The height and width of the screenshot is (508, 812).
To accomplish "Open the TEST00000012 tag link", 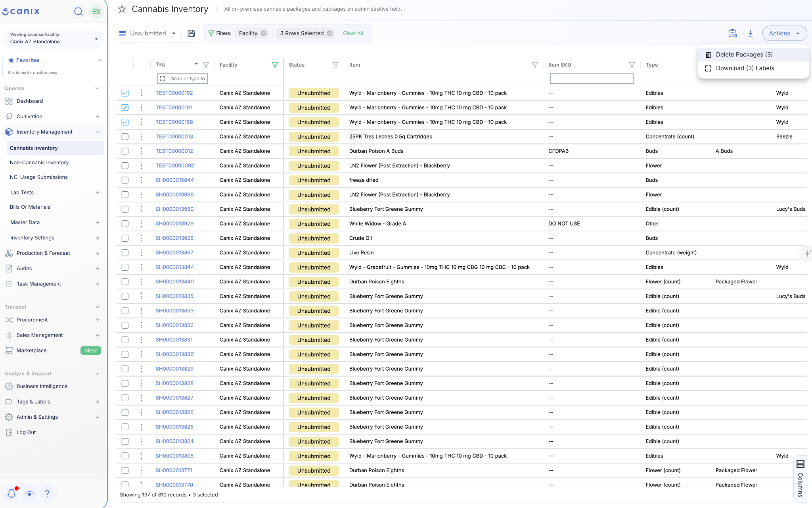I will [174, 151].
